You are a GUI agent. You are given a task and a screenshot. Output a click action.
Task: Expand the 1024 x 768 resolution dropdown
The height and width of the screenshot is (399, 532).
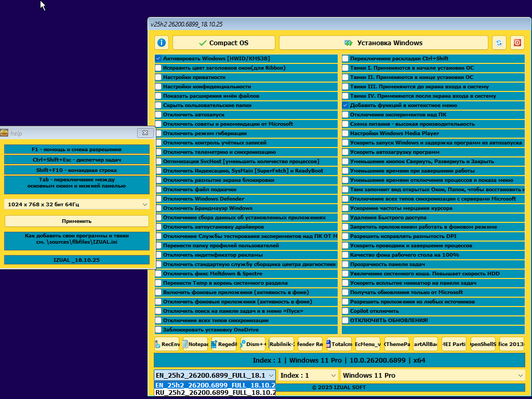76,205
